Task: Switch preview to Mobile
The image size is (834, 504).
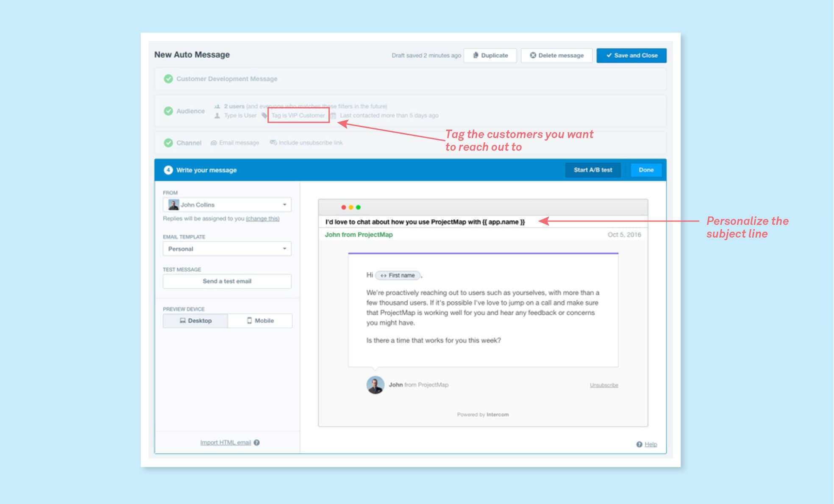Action: [260, 321]
